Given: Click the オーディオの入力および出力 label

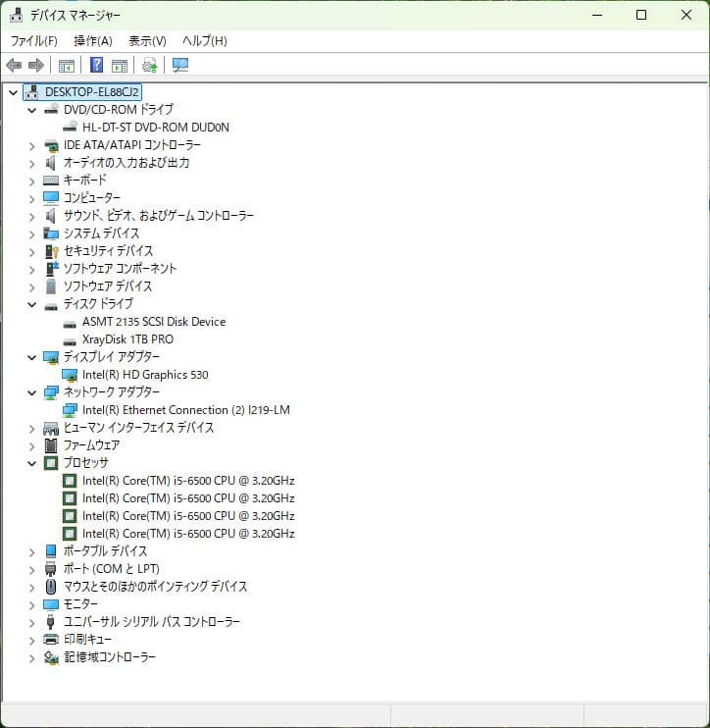Looking at the screenshot, I should click(127, 163).
